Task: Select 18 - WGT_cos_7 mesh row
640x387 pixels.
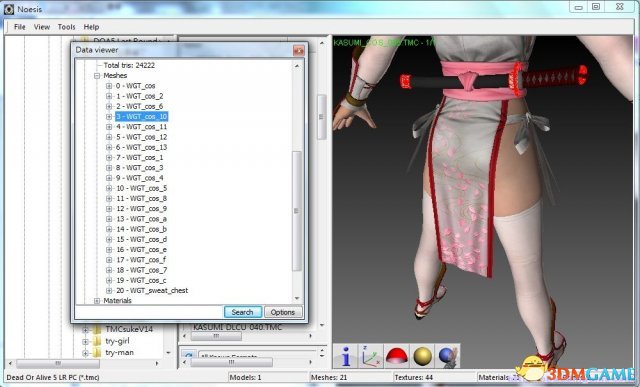Action: (x=142, y=270)
